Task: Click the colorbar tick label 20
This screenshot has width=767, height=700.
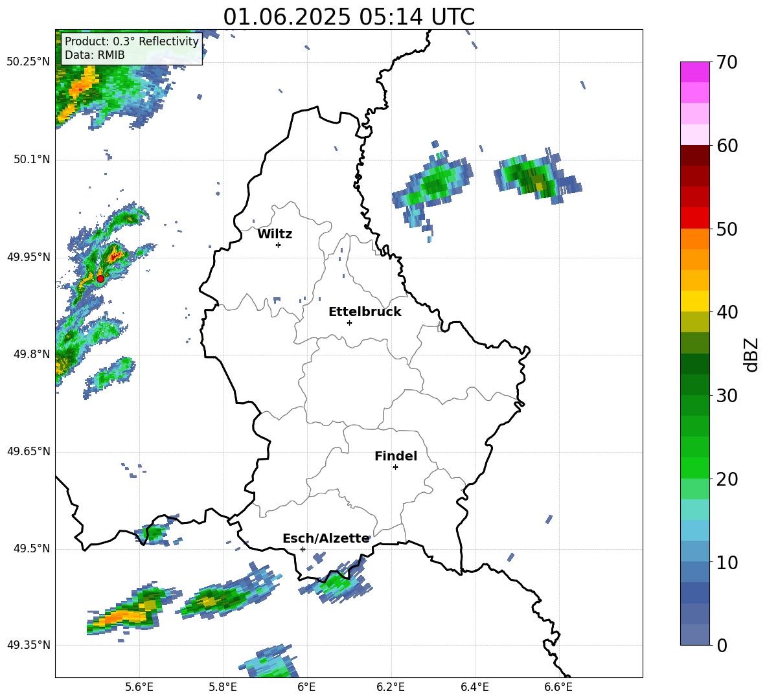Action: [727, 479]
